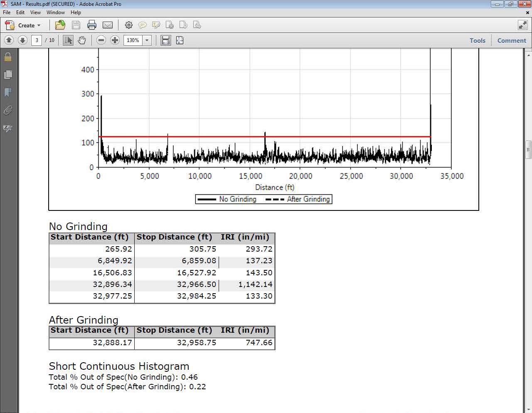The height and width of the screenshot is (413, 532).
Task: Click IRI value 143.50
Action: click(x=259, y=273)
